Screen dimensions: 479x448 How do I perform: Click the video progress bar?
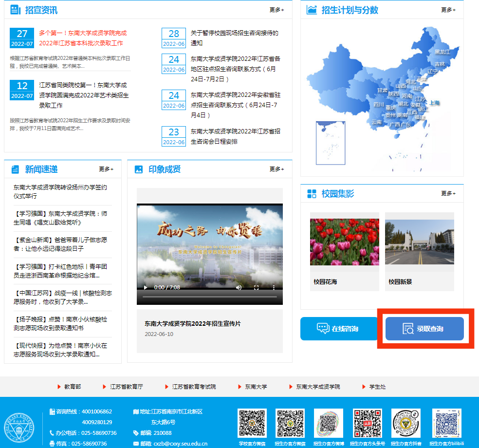pos(209,297)
